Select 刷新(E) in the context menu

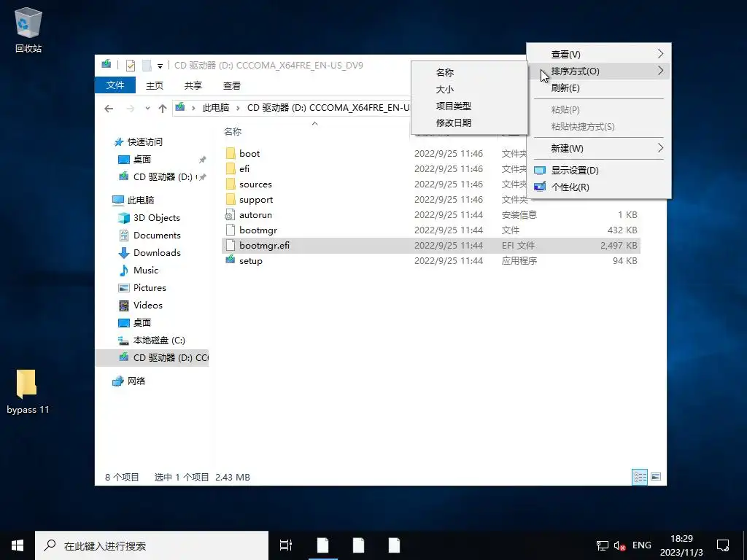(x=599, y=87)
